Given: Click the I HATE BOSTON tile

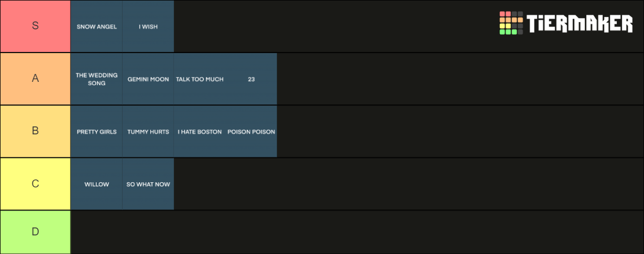Looking at the screenshot, I should click(x=199, y=132).
